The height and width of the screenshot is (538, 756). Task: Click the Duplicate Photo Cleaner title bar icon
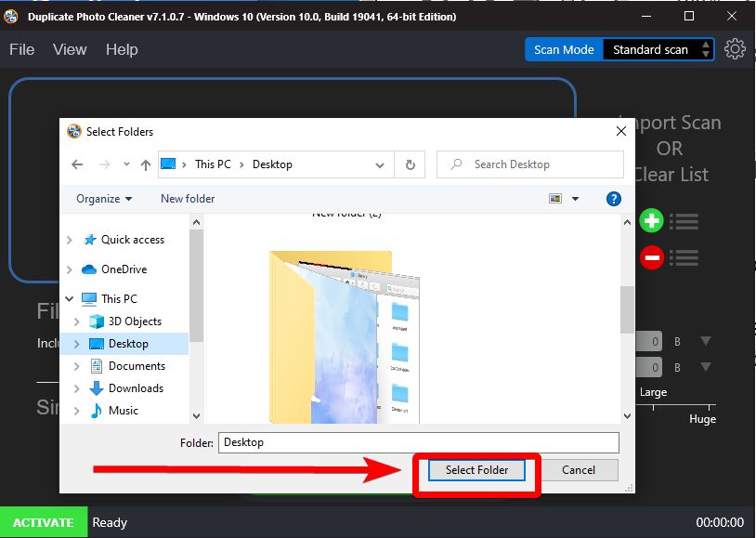point(10,17)
